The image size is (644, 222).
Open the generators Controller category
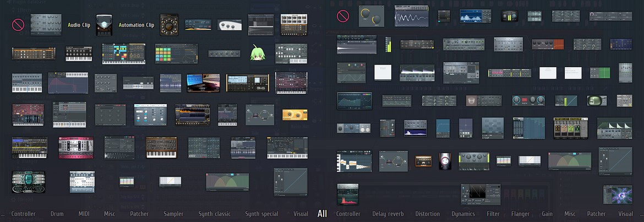pyautogui.click(x=24, y=214)
